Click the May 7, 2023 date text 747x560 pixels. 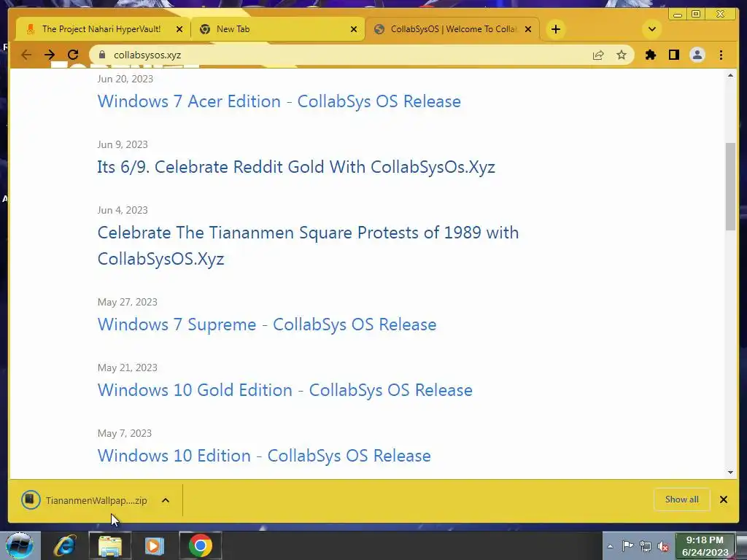coord(124,433)
